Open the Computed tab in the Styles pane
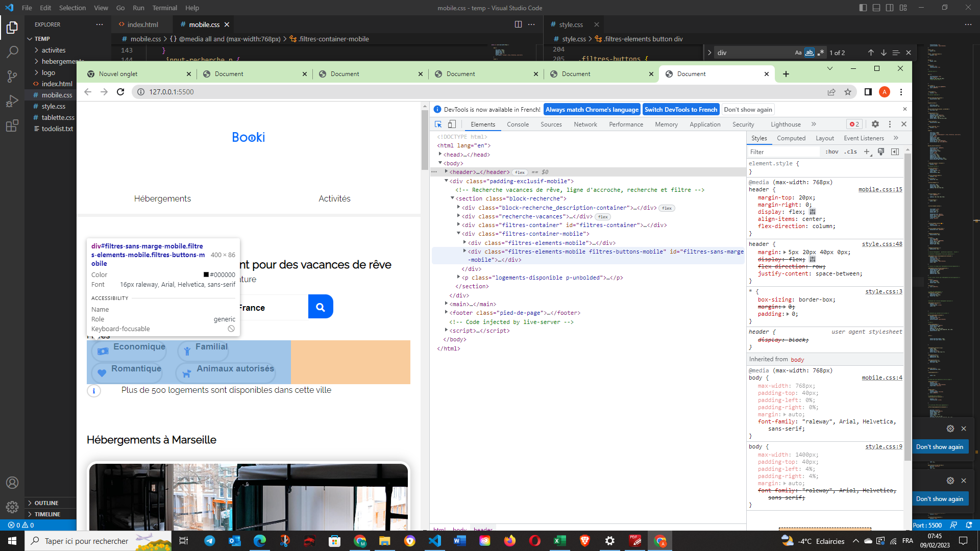 coord(791,138)
